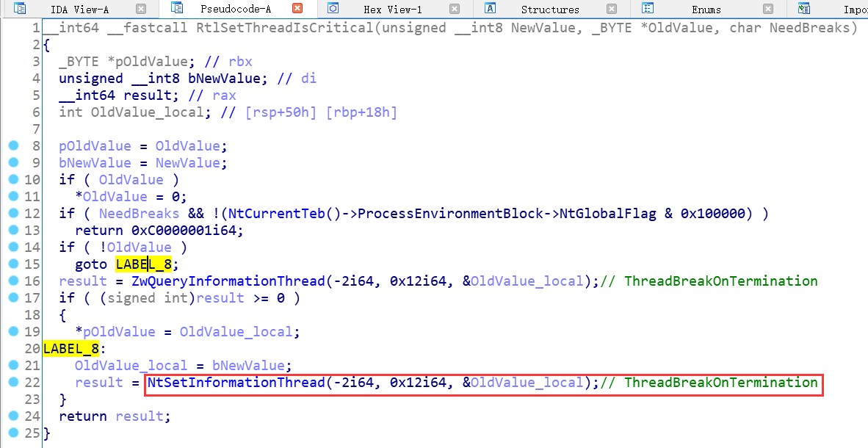This screenshot has width=868, height=448.
Task: Click the IDA View-A tab icon
Action: 20,9
